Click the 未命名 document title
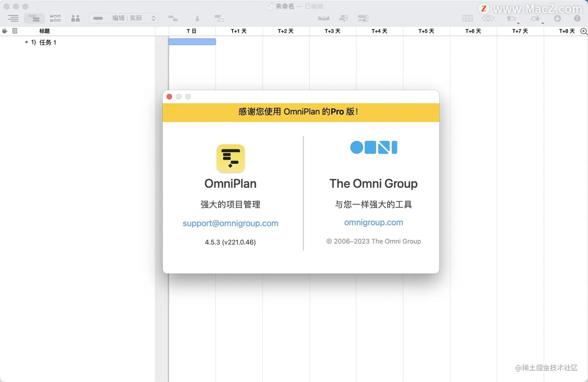The width and height of the screenshot is (588, 382). [x=285, y=6]
